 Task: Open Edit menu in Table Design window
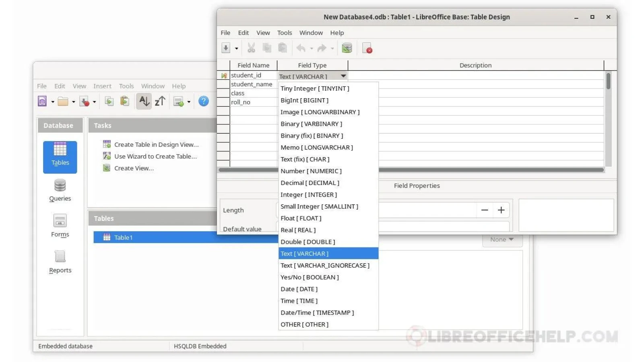[243, 33]
